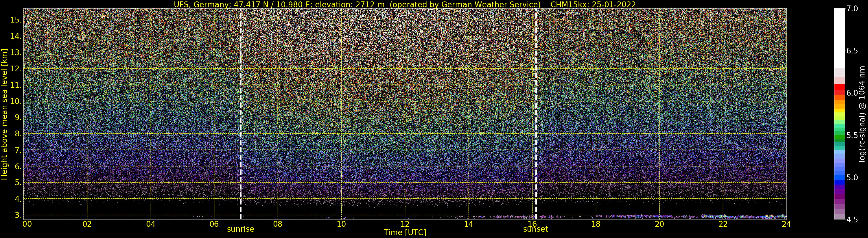Viewport: 868px width, 238px height.
Task: Select the 'sunset' label below the time axis
Action: tap(535, 229)
